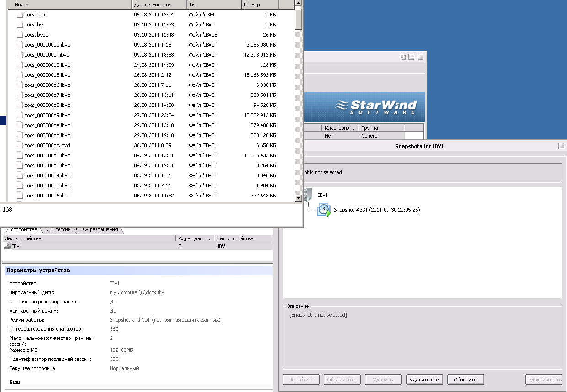Click the docs_000000bc.ibvd file icon
The image size is (567, 392).
click(x=20, y=145)
